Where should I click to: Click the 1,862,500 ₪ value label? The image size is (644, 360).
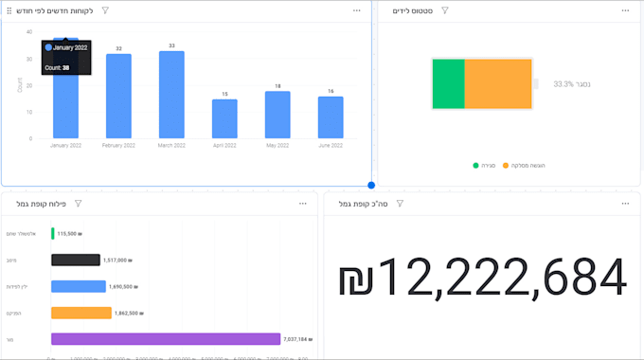[x=130, y=314]
